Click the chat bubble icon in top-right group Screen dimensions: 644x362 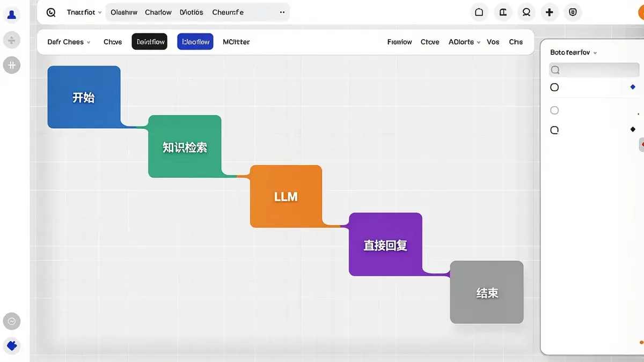coord(526,12)
